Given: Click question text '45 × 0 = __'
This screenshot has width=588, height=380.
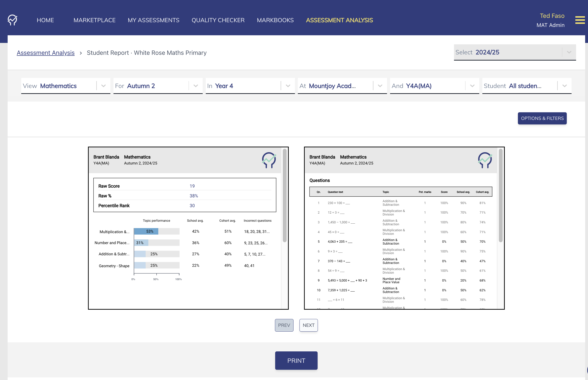Looking at the screenshot, I should click(x=336, y=232).
